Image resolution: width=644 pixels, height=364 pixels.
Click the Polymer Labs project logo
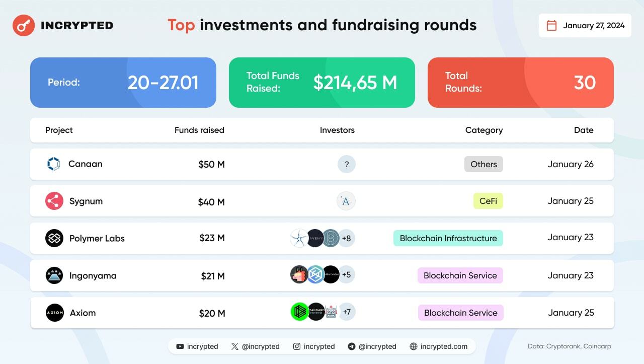click(x=54, y=238)
